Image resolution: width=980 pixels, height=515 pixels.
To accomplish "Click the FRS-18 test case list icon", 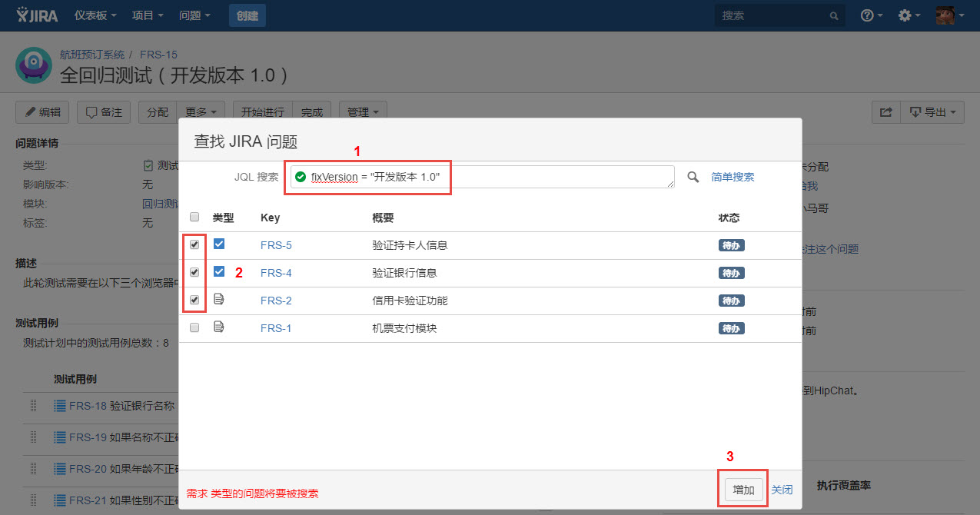I will (x=60, y=405).
